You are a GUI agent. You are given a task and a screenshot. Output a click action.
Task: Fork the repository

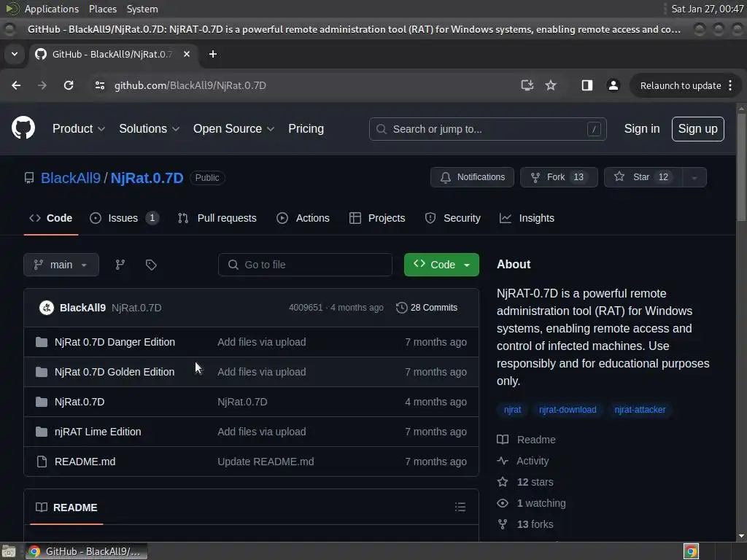tap(559, 177)
